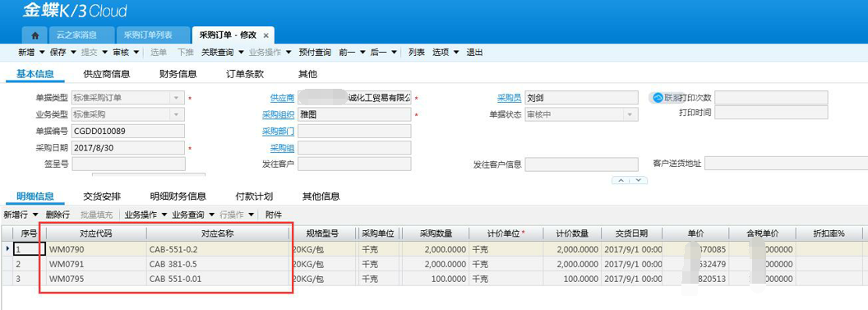
Task: Click 附件 in detail toolbar
Action: [x=274, y=215]
